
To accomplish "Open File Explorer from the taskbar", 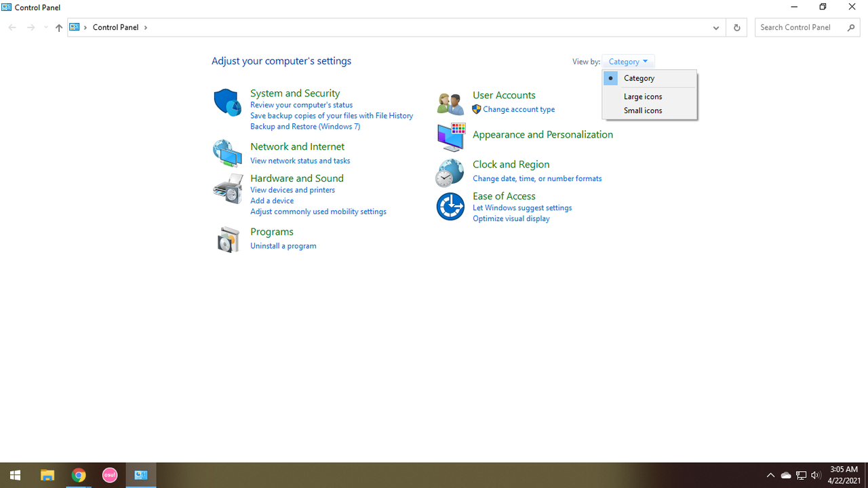I will (47, 475).
